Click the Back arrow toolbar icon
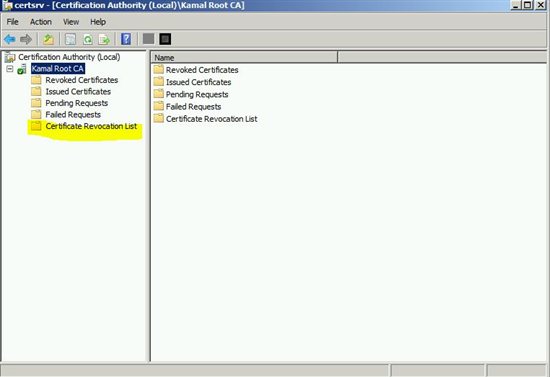 (x=10, y=39)
